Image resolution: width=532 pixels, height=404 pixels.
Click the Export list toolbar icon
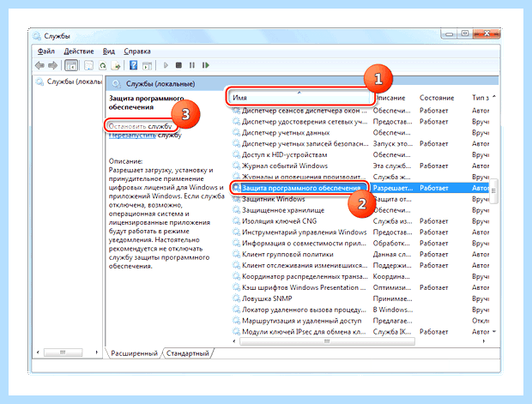[x=116, y=65]
